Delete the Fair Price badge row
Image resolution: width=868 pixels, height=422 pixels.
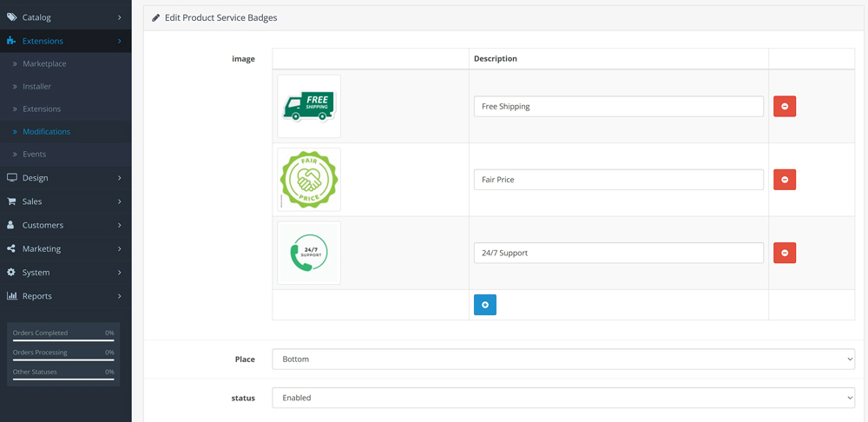[x=784, y=180]
